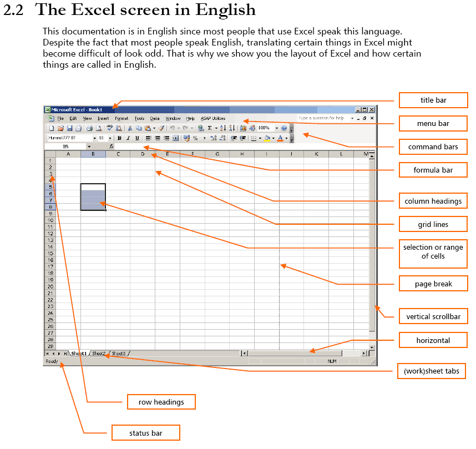476x449 pixels.
Task: Expand the Font Color palette arrow
Action: pos(286,138)
